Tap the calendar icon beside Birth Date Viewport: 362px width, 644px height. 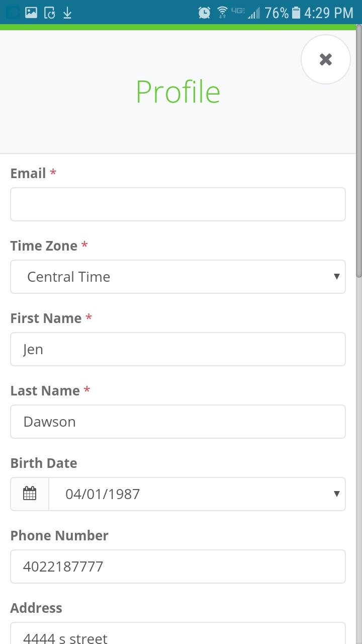tap(30, 494)
